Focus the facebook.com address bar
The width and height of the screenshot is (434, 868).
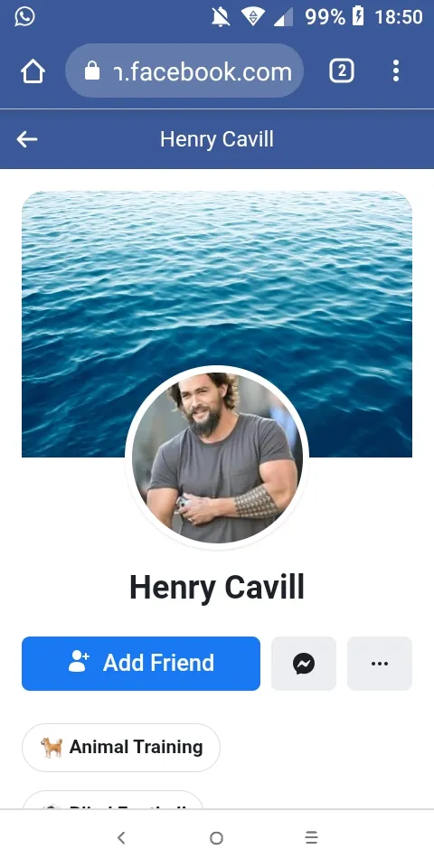coord(184,71)
